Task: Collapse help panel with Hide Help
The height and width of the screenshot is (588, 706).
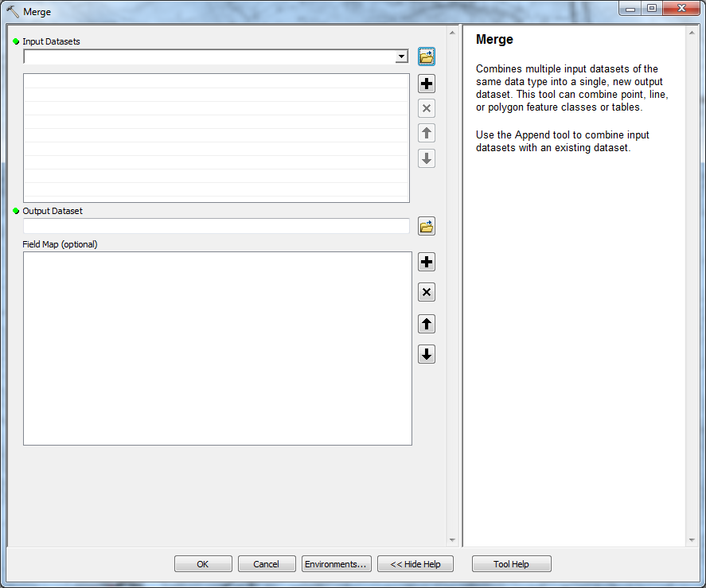Action: 415,564
